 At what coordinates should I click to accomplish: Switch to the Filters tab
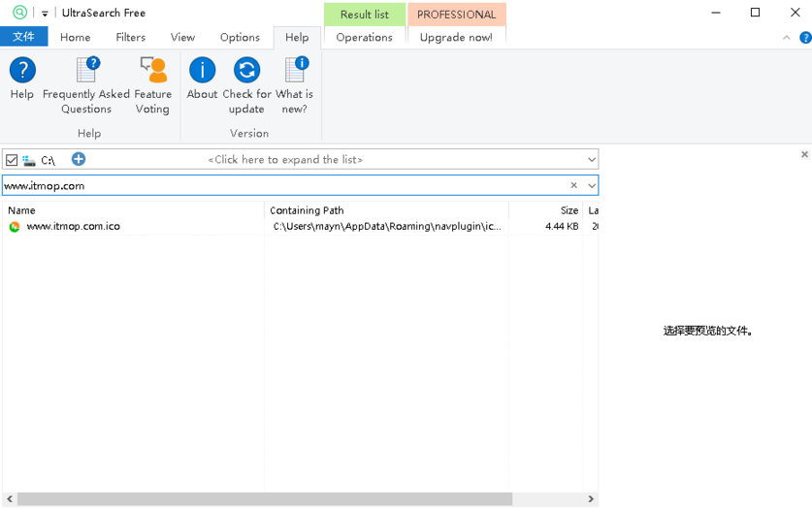(x=130, y=38)
